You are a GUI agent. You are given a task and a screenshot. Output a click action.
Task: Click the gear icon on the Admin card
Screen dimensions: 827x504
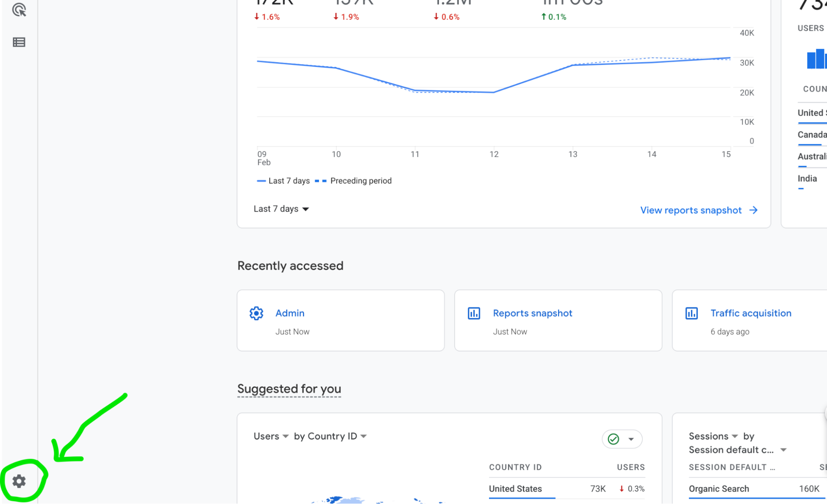(x=256, y=313)
